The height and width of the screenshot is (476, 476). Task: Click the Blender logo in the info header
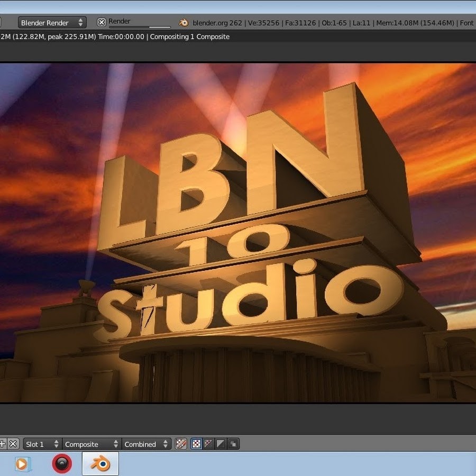[184, 22]
